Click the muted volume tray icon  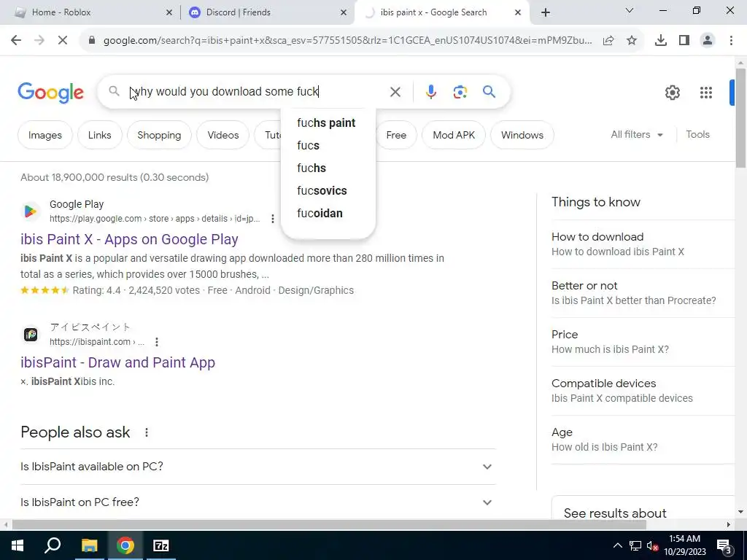pyautogui.click(x=652, y=545)
